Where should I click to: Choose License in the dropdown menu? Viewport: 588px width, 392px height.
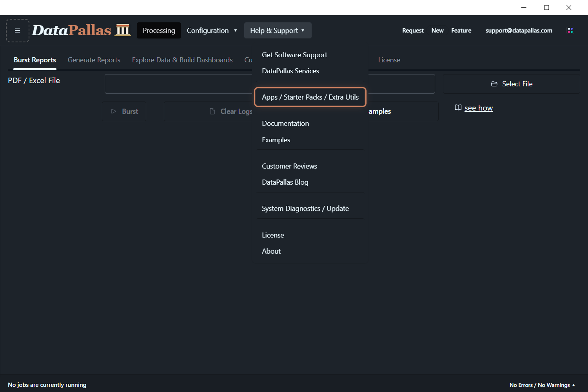pos(273,235)
